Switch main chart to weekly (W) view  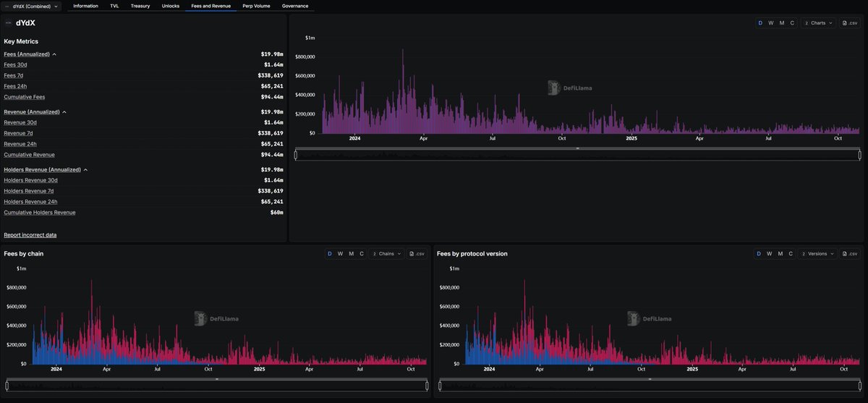click(770, 23)
